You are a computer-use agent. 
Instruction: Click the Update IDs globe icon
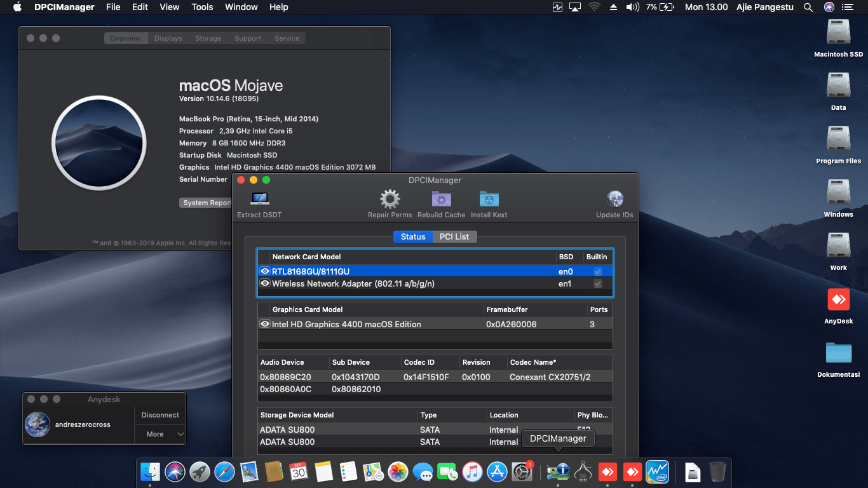click(x=614, y=199)
